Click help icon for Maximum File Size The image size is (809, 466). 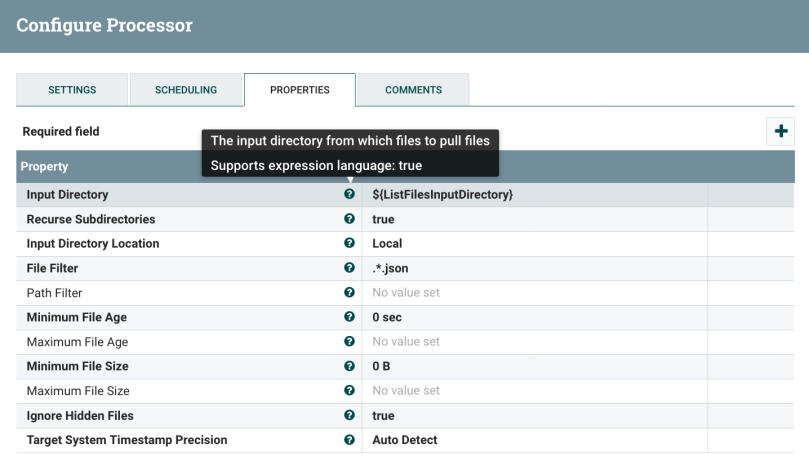coord(349,391)
